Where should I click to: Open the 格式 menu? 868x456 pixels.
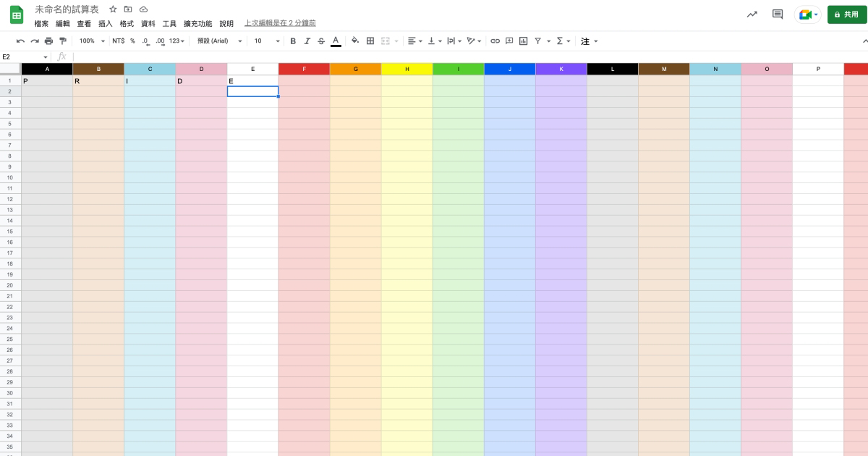[127, 24]
